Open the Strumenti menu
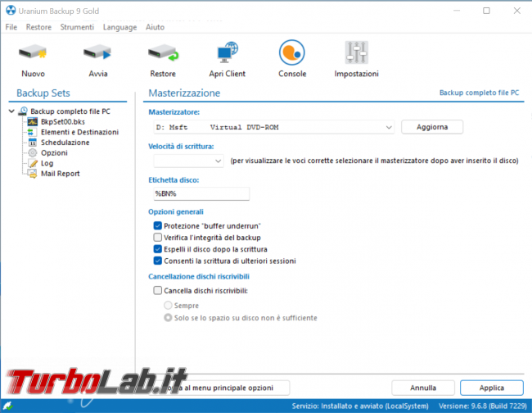 [77, 27]
